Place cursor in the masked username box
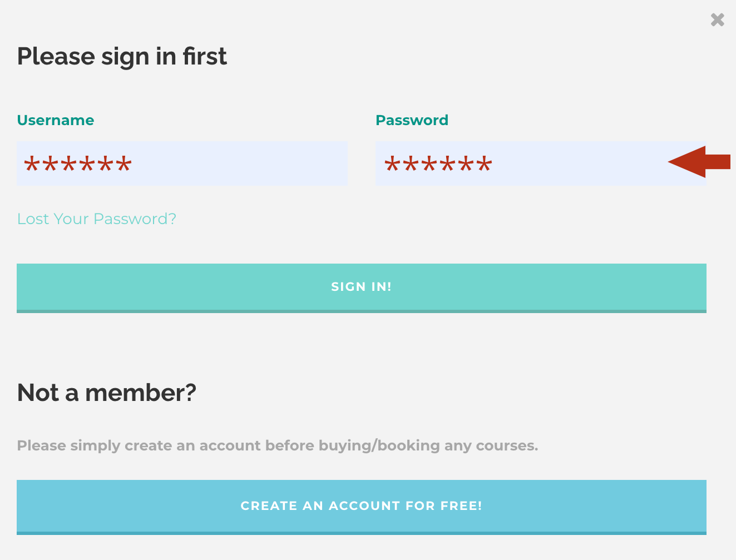 [x=223, y=163]
